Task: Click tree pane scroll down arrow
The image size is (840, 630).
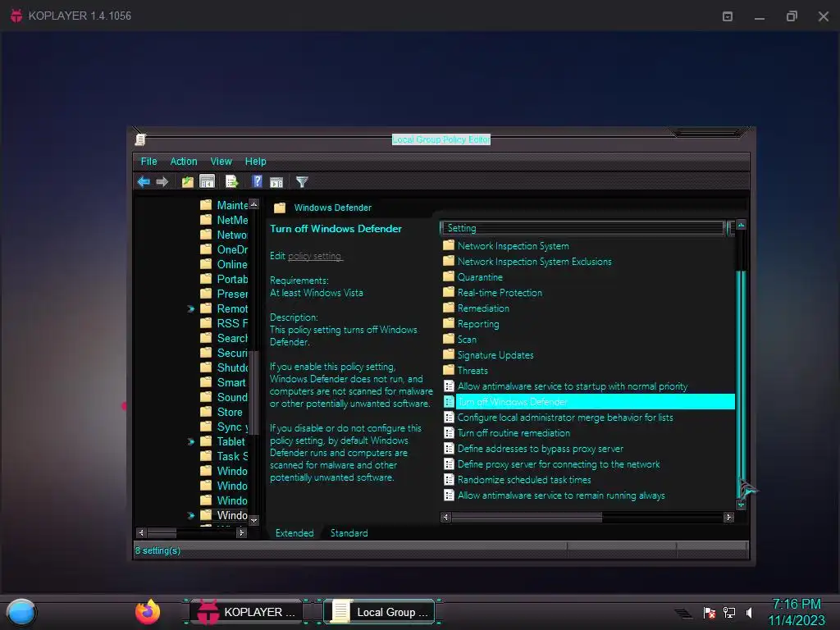Action: 254,520
